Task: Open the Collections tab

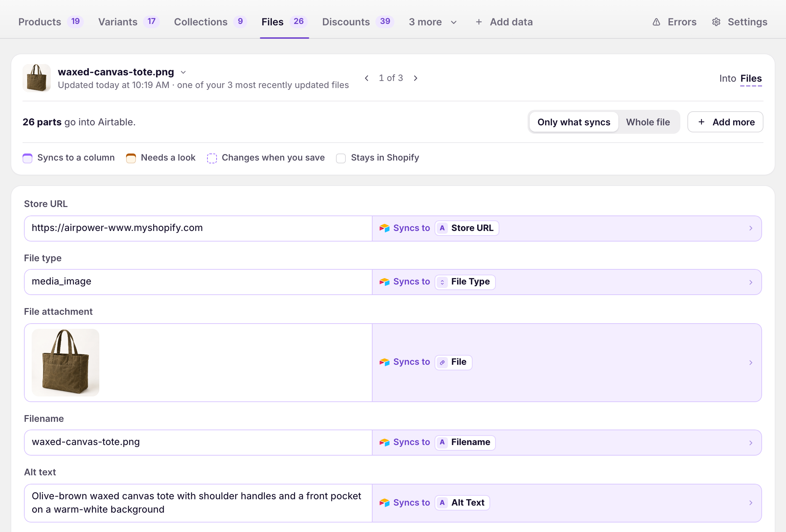Action: coord(210,22)
